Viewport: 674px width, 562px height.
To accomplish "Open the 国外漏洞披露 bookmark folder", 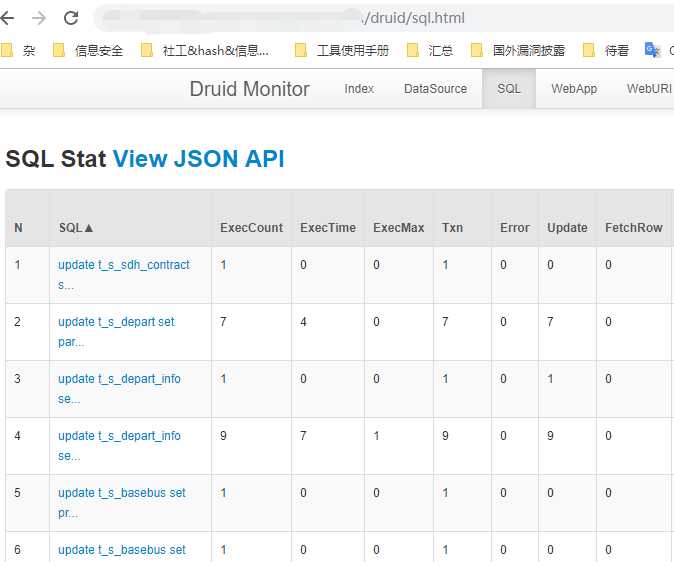I will (x=518, y=51).
